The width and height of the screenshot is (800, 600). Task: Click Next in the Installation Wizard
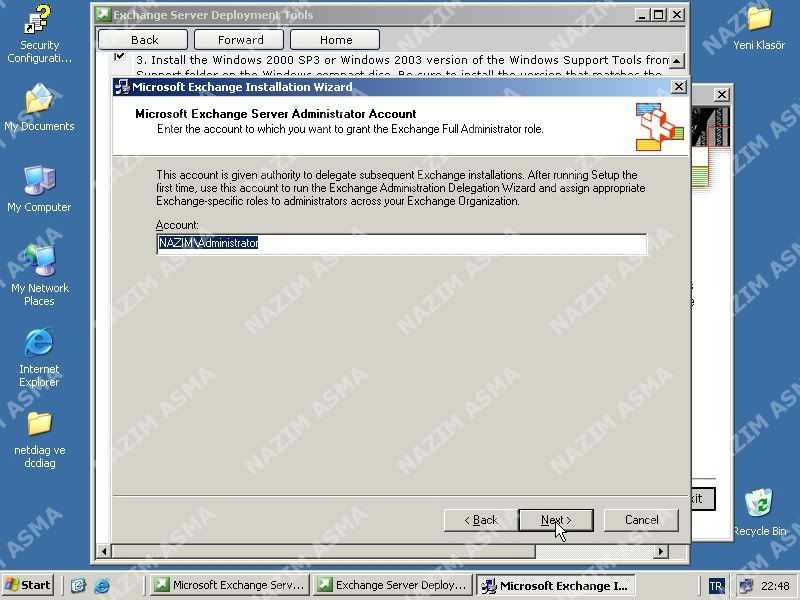[x=556, y=520]
